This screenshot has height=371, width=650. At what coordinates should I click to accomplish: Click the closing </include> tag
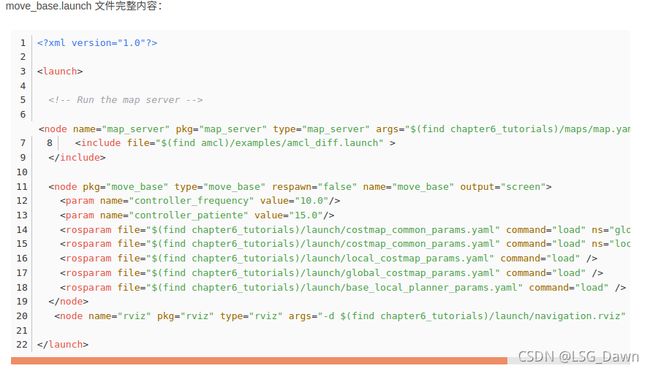77,158
